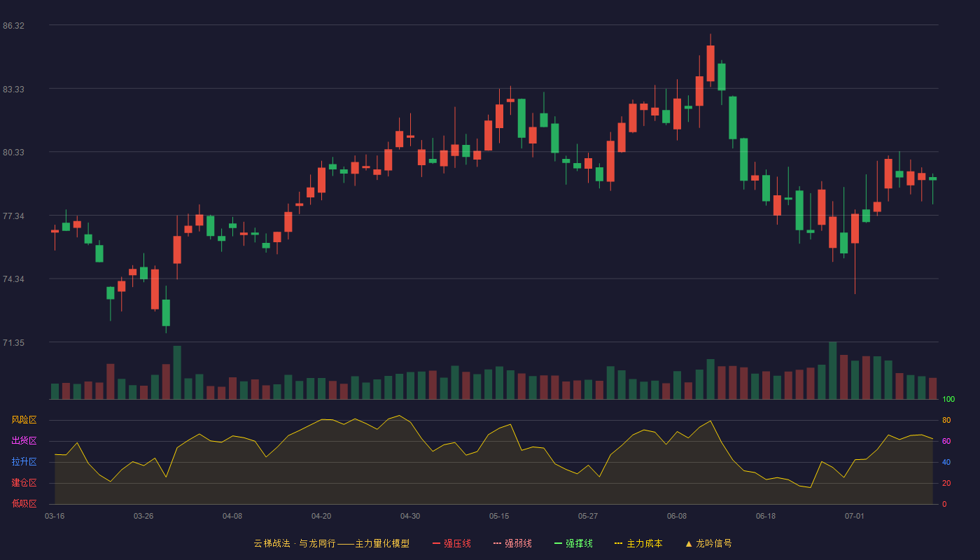Viewport: 980px width, 560px height.
Task: Toggle the 龙吟信号 legend entry
Action: 708,543
